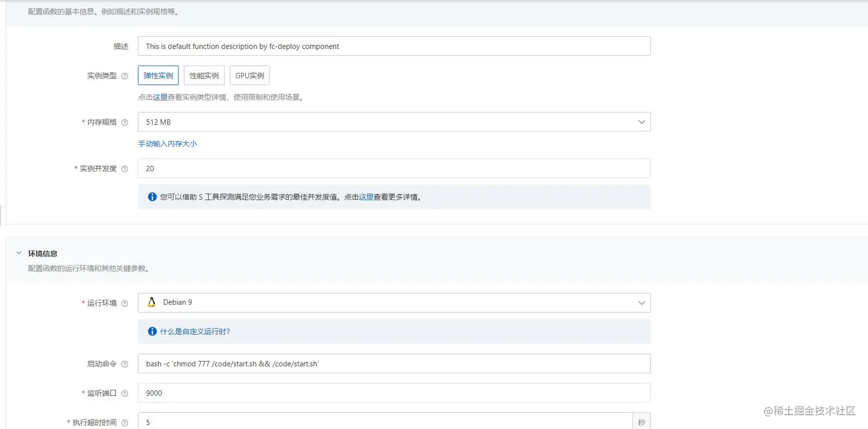This screenshot has width=868, height=429.
Task: Open the Debian 9 runtime dropdown
Action: 394,303
